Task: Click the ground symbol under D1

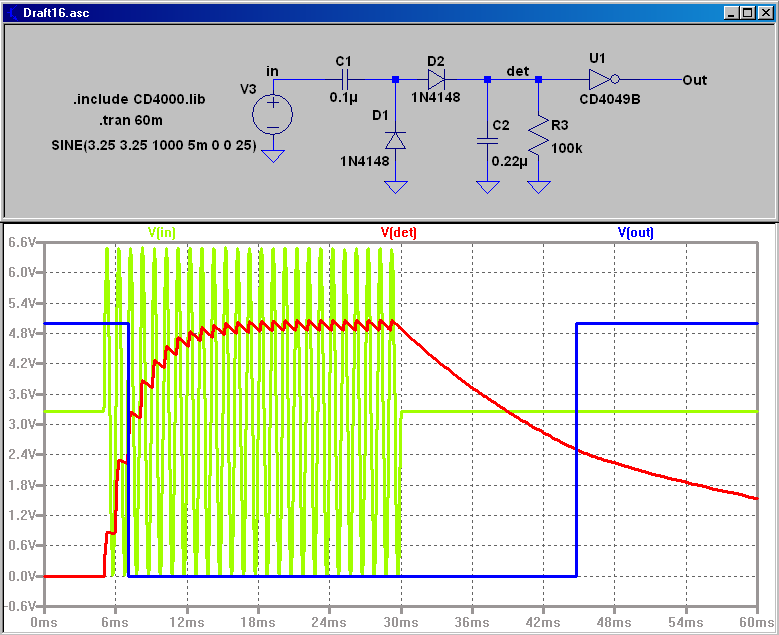Action: pos(395,187)
